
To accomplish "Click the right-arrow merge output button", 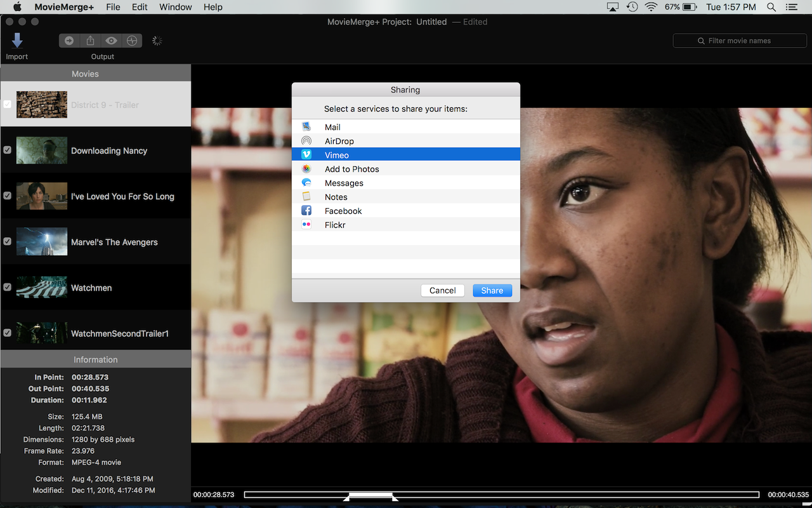I will click(x=69, y=41).
